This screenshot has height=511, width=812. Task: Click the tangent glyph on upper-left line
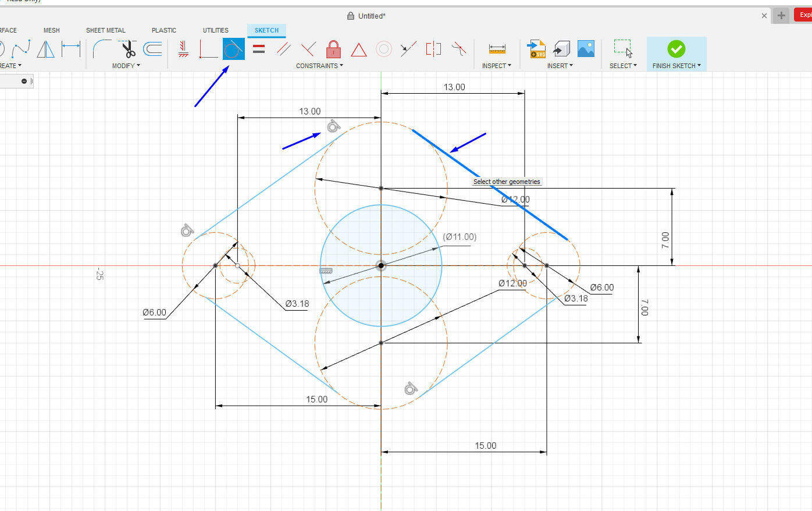[333, 126]
